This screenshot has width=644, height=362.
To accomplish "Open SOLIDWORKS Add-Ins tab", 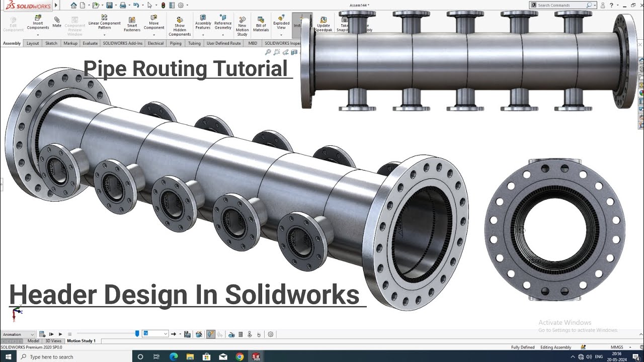I will (123, 43).
